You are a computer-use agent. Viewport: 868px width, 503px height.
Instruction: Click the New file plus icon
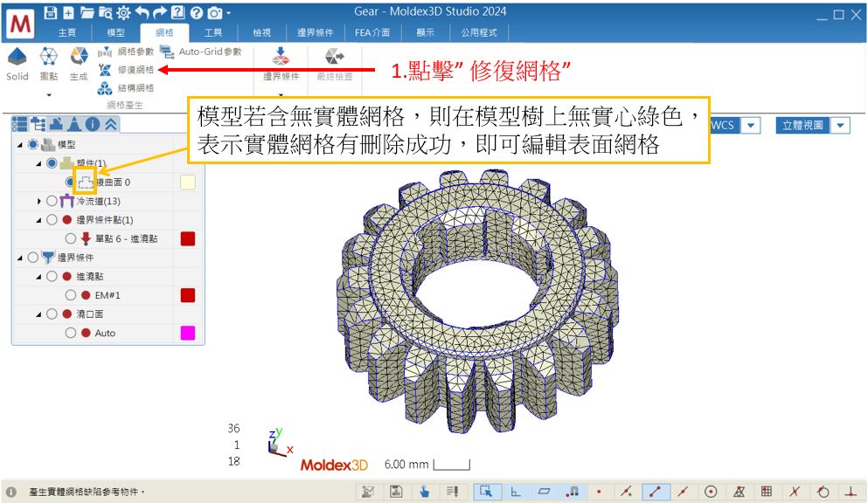69,12
